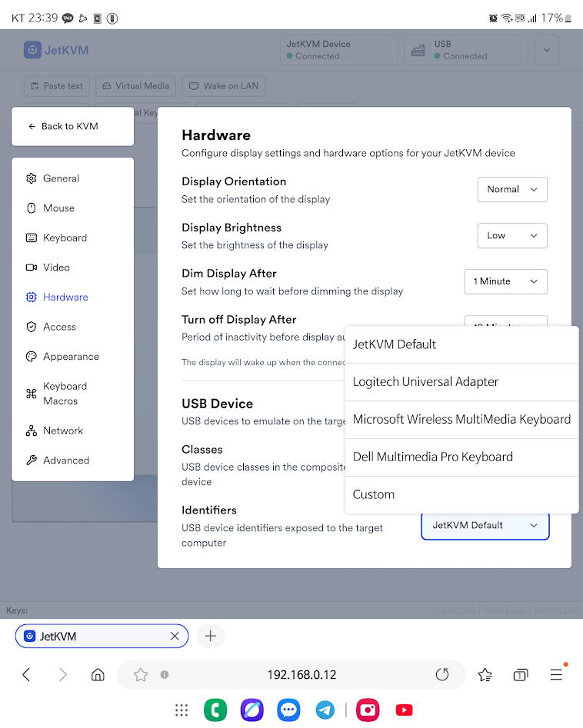Click JetKVM Device Connected status
The image size is (583, 728).
coord(339,50)
